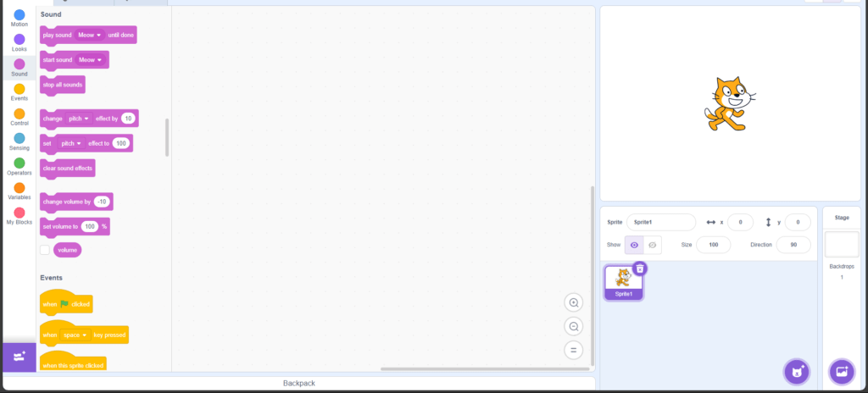
Task: Click the sprite y position field
Action: click(798, 222)
